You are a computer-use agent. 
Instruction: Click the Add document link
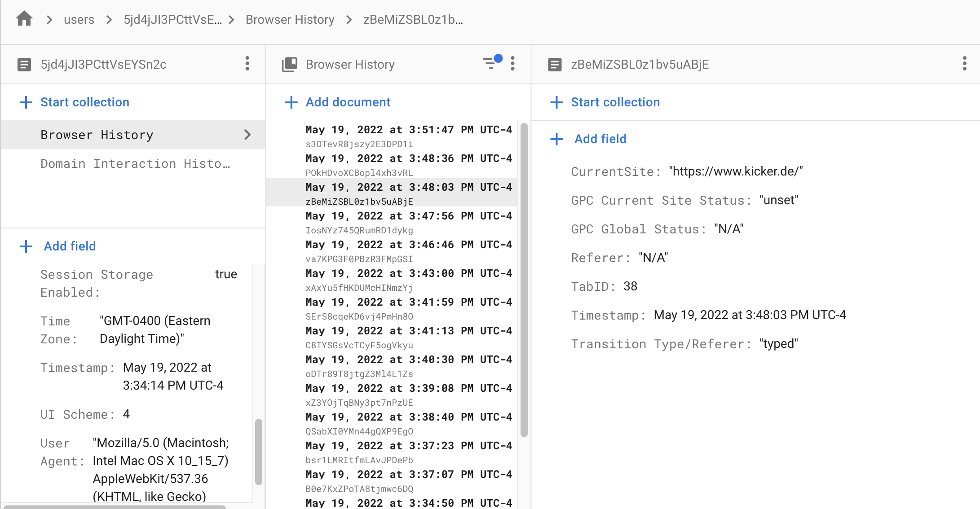click(x=348, y=102)
